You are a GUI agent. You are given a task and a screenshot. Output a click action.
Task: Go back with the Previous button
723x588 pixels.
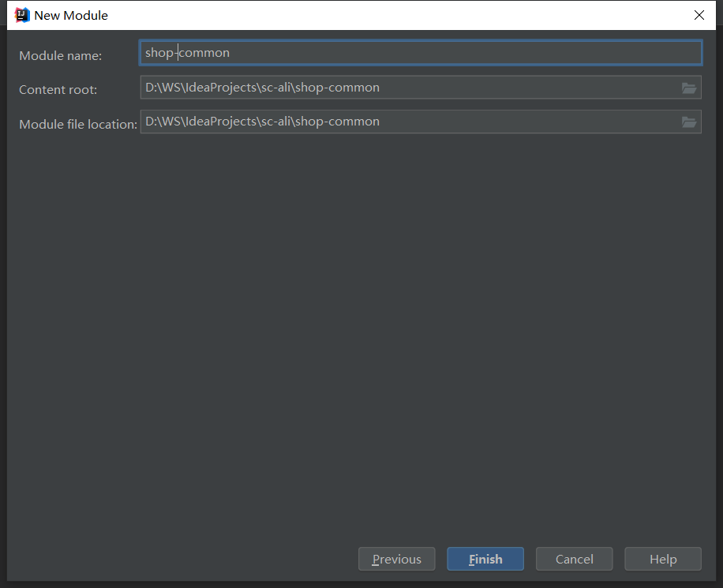(396, 559)
